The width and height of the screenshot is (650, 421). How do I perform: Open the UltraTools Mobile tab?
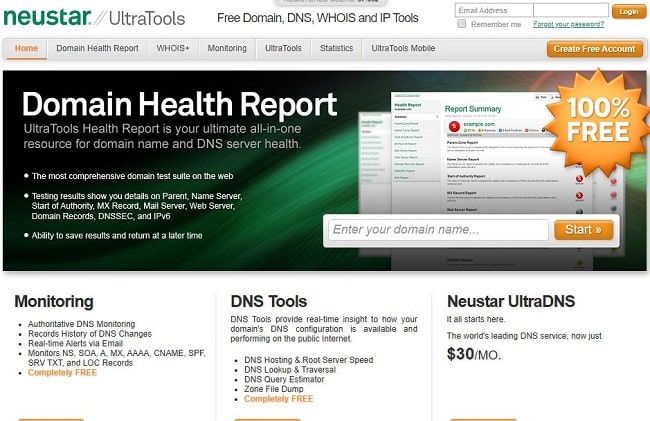click(x=403, y=48)
